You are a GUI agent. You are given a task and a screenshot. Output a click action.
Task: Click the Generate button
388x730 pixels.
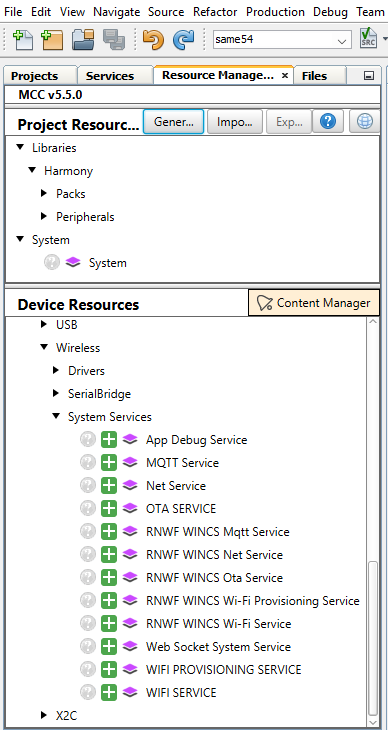tap(173, 122)
